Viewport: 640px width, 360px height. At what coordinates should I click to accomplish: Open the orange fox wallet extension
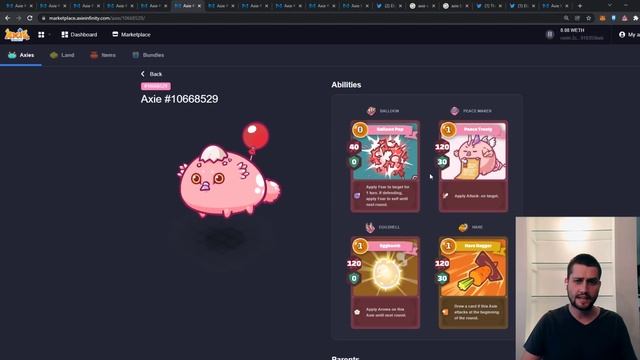(602, 18)
